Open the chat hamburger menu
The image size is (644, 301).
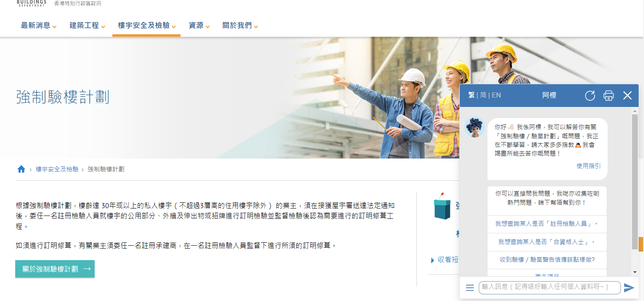click(470, 288)
